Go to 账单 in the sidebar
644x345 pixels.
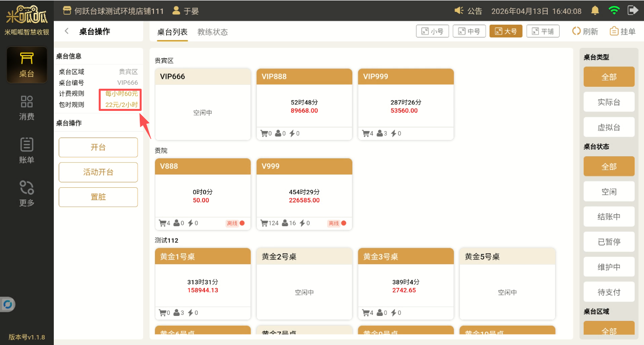point(27,151)
